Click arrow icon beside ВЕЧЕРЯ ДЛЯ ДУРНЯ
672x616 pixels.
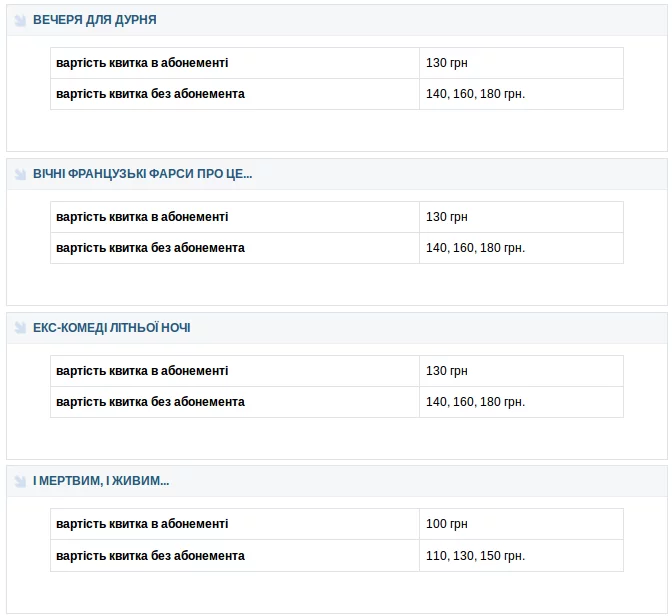[20, 20]
